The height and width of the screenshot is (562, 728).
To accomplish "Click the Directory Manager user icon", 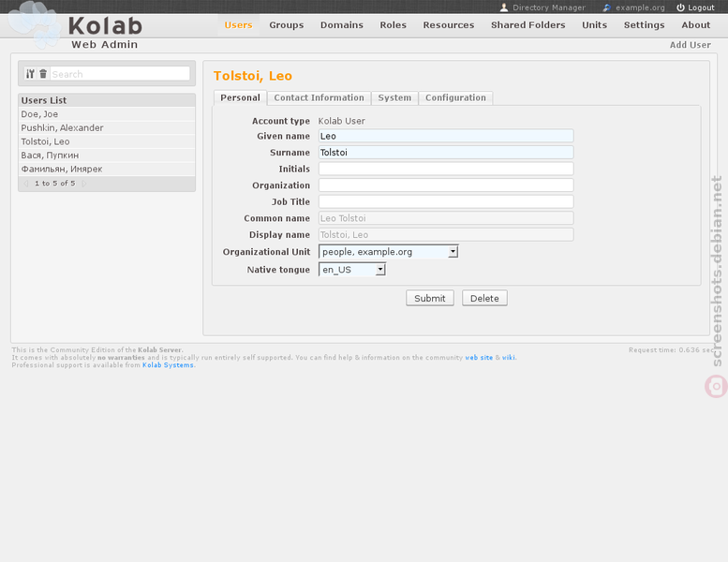I will pos(504,7).
